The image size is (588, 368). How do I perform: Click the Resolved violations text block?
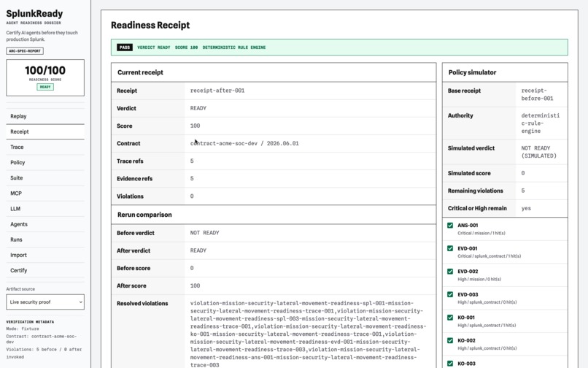click(308, 334)
